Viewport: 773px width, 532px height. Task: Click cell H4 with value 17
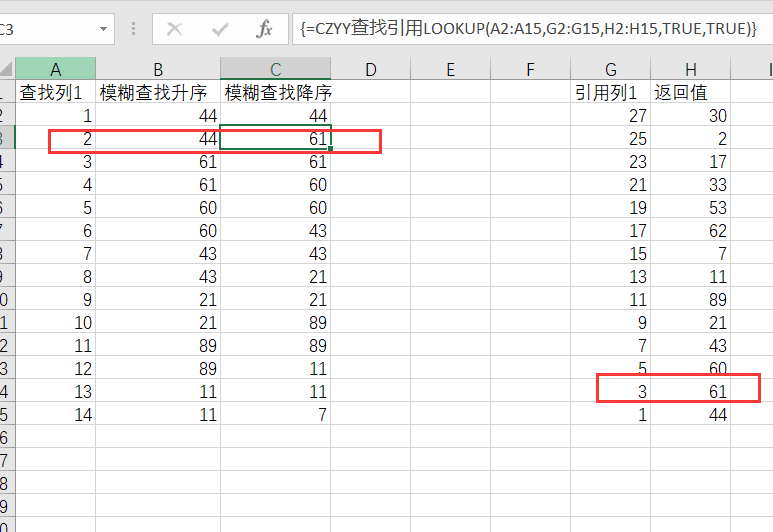tap(691, 161)
